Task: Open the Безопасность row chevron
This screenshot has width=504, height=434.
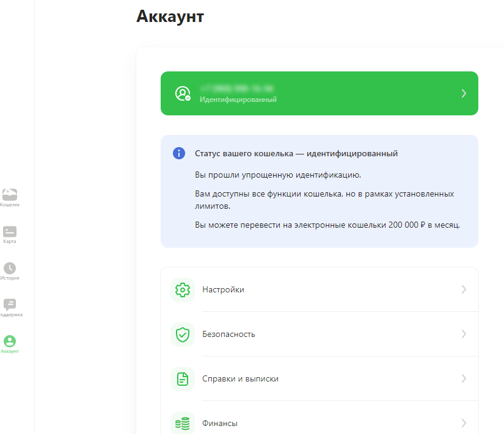Action: click(464, 334)
